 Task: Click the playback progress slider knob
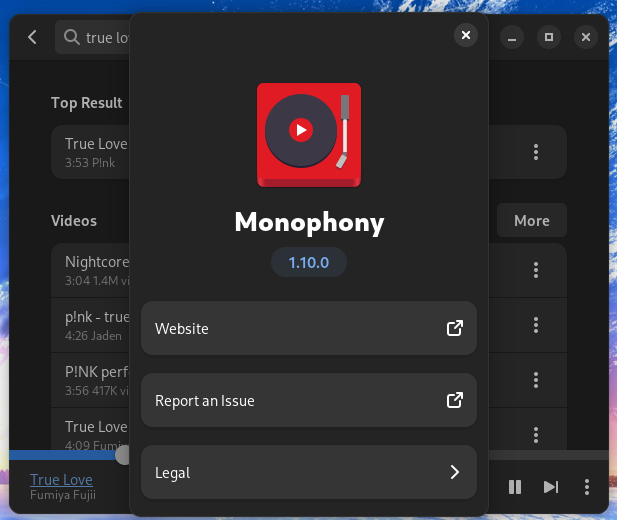click(124, 455)
